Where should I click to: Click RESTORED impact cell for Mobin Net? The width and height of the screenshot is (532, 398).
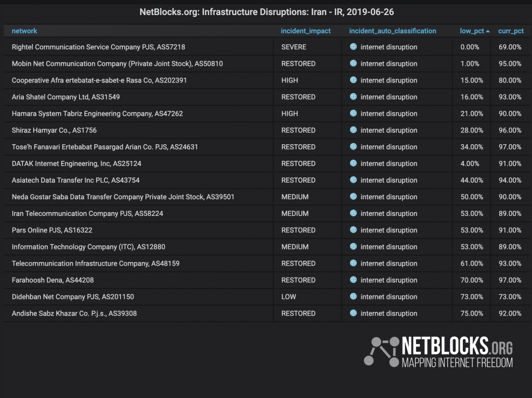tap(298, 64)
